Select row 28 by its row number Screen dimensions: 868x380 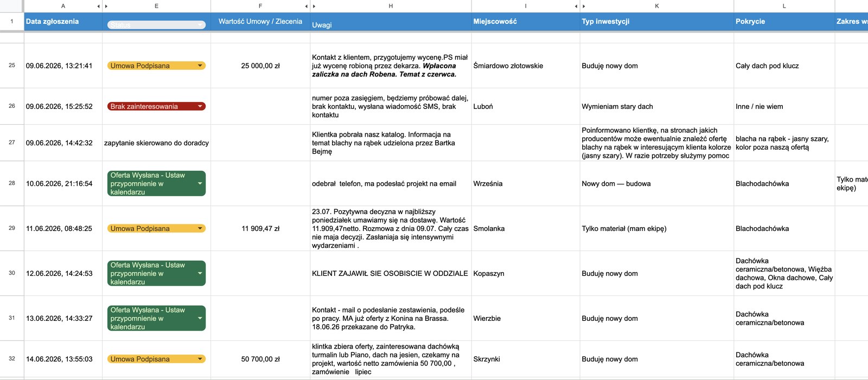[x=12, y=183]
